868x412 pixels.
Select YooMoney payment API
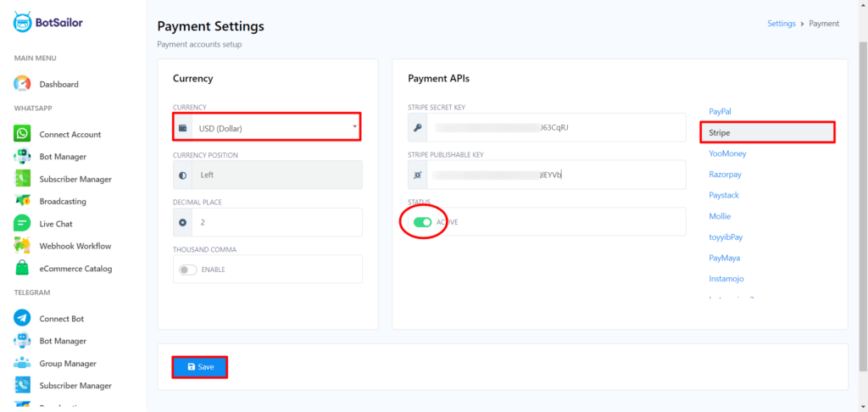pos(727,153)
